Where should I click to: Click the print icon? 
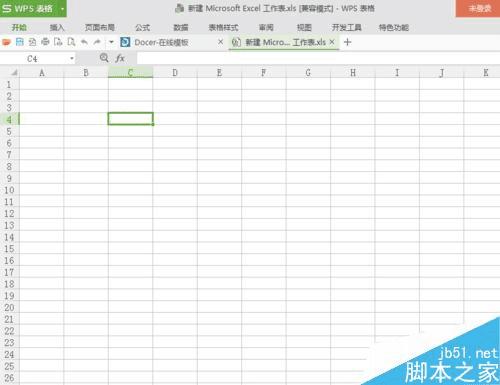pyautogui.click(x=45, y=42)
